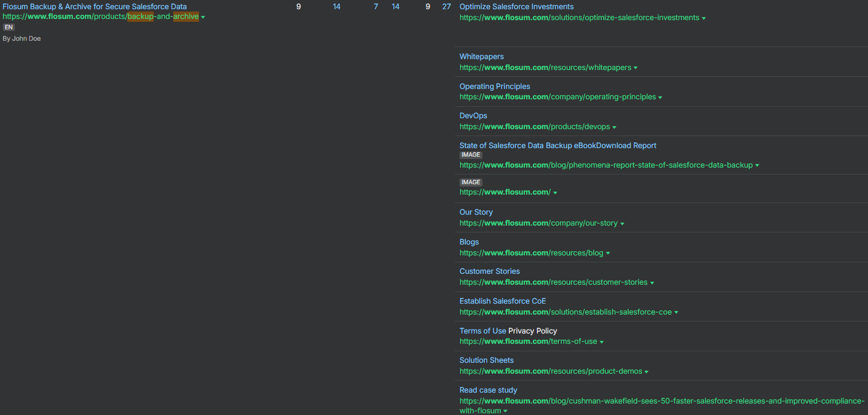Viewport: 868px width, 415px height.
Task: Open 'Optimize Salesforce Investments' anchor link
Action: [516, 7]
